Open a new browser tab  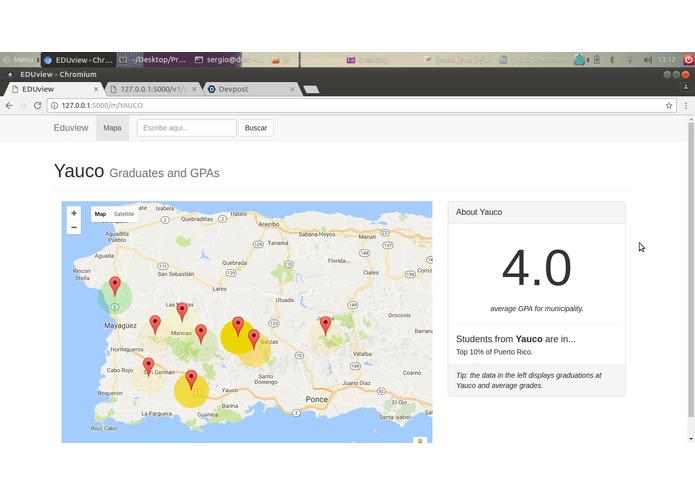311,89
